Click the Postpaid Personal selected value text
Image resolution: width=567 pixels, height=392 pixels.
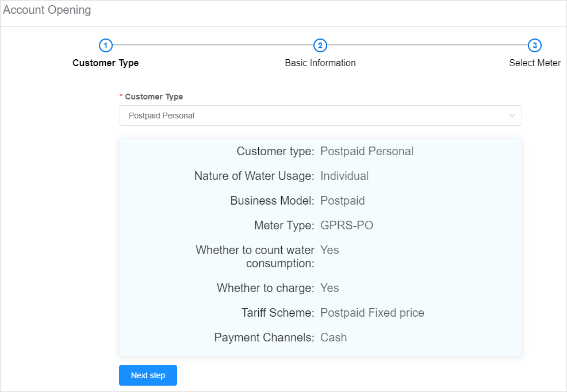(161, 116)
